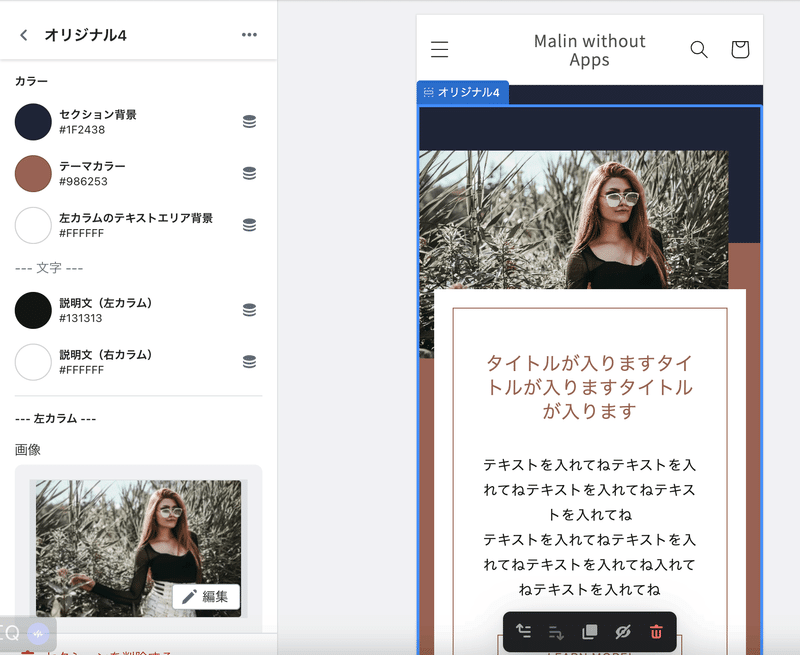Delete the section with the trash icon
This screenshot has height=655, width=800.
click(x=656, y=632)
